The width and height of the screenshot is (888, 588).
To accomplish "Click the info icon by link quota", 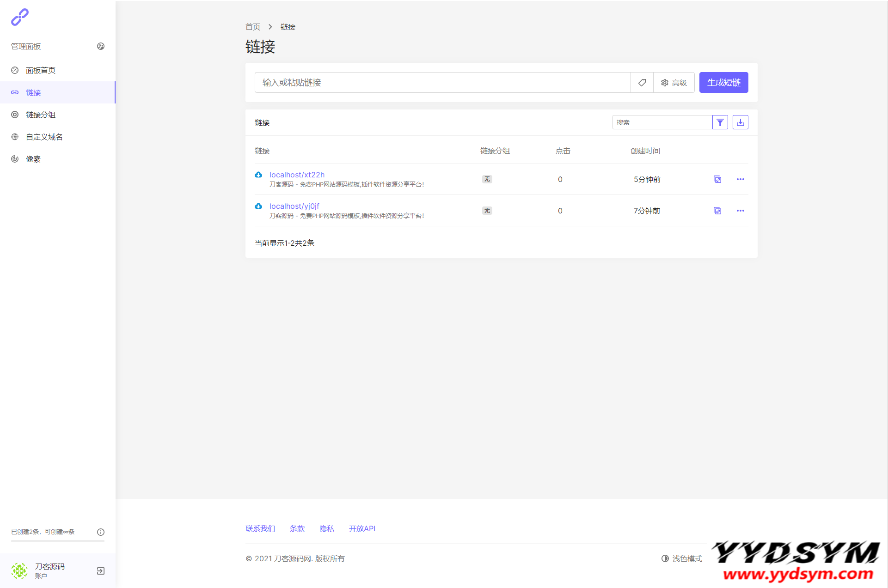I will 101,532.
